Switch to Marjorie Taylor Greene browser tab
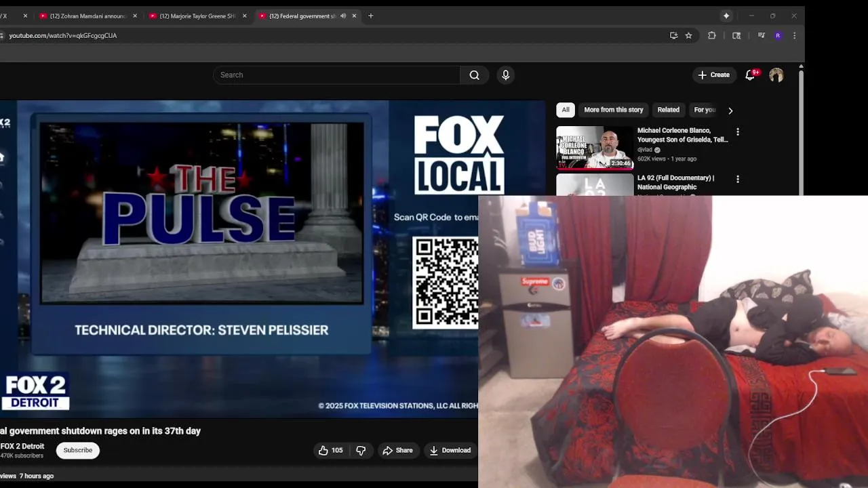Viewport: 868px width, 488px height. tap(198, 16)
